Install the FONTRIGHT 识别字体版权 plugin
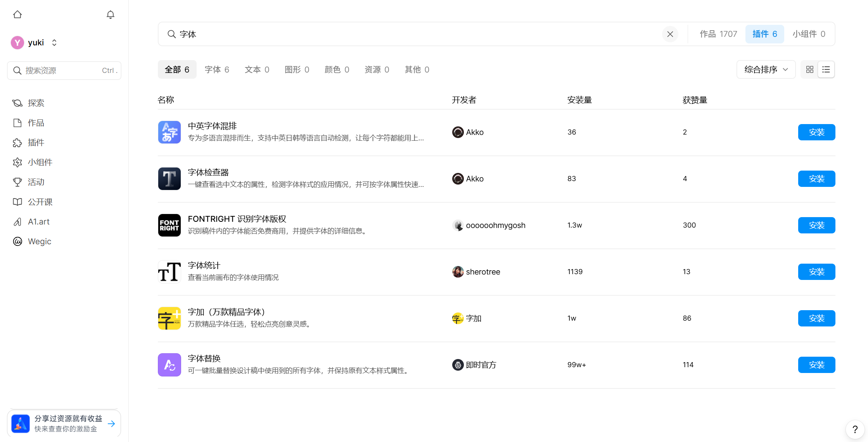Screen dimensions: 868x442 click(x=816, y=225)
